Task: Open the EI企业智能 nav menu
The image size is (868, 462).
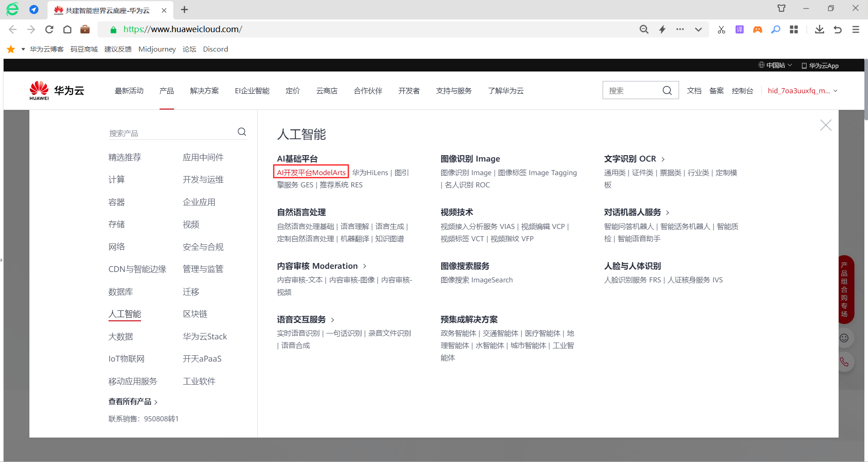Action: 252,90
